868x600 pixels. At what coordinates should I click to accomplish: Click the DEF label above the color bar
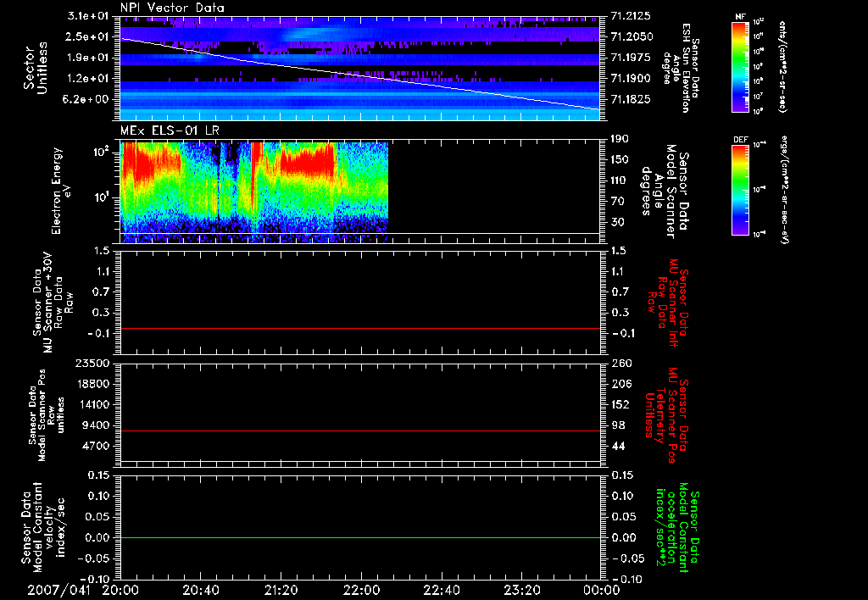(x=741, y=140)
